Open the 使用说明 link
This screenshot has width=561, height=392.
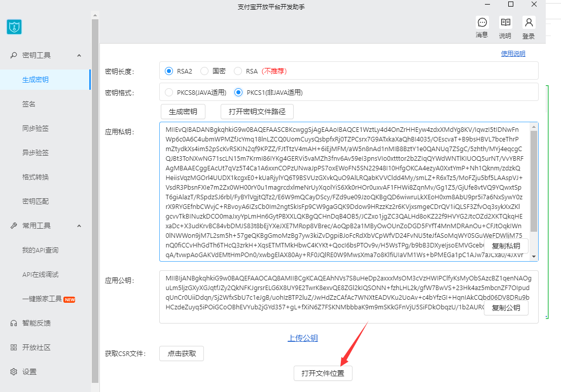tap(513, 54)
